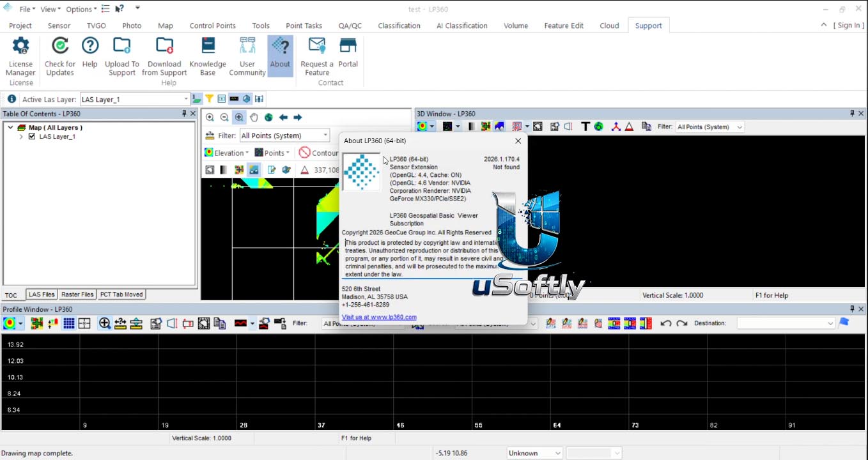
Task: Switch to the Classification ribbon tab
Action: 399,26
